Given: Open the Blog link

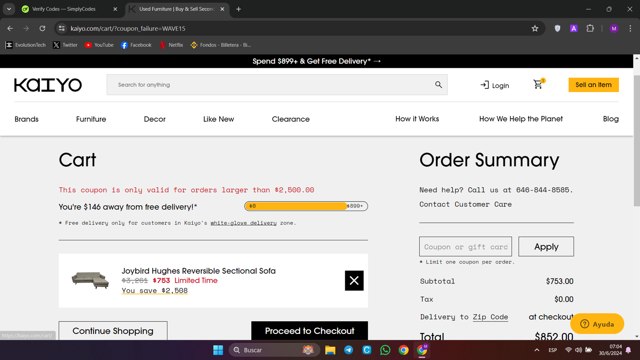Looking at the screenshot, I should (611, 119).
